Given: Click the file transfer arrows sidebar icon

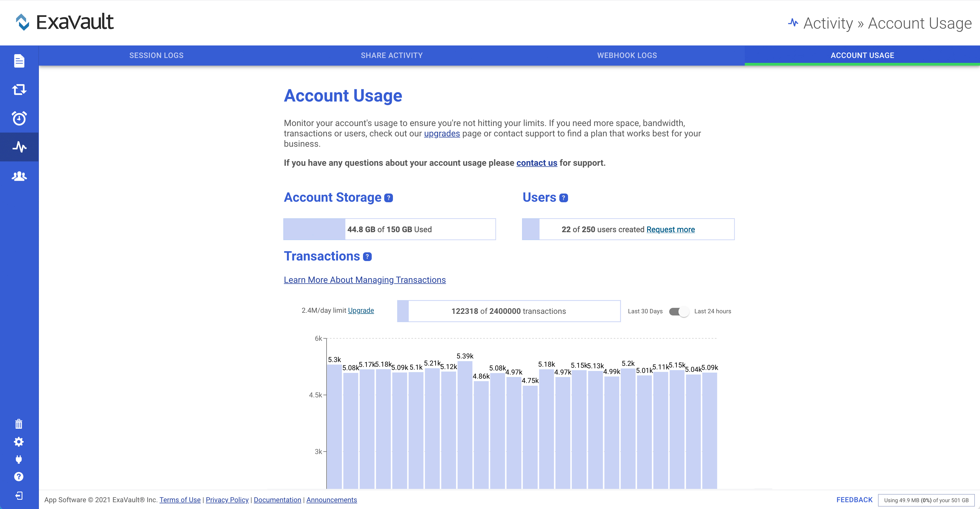Looking at the screenshot, I should [19, 90].
